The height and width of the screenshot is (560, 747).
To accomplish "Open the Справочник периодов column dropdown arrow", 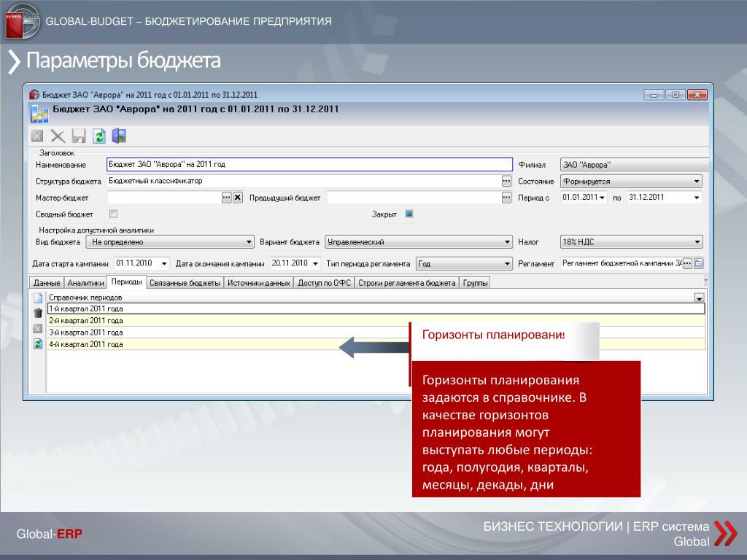I will (699, 297).
